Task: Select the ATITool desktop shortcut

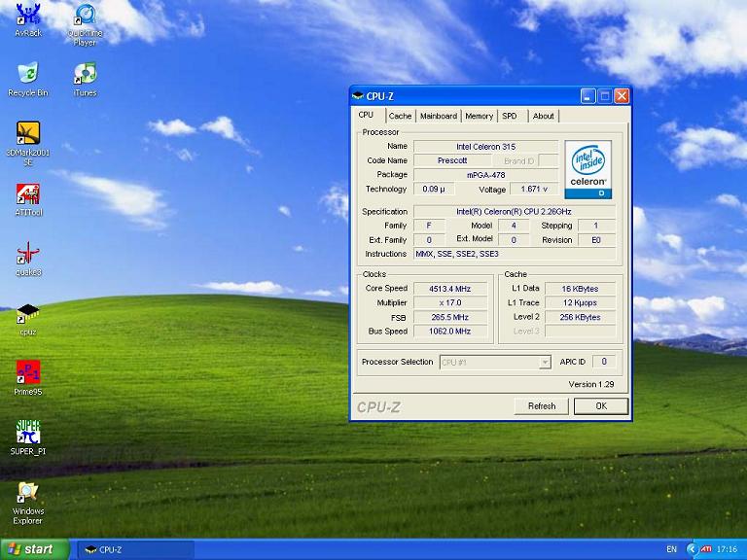Action: pyautogui.click(x=28, y=200)
